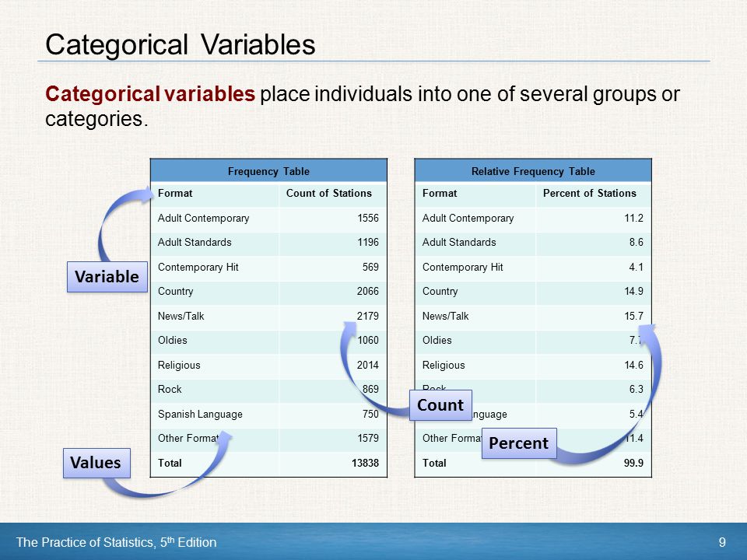Click the bold red Categorical variables text

pyautogui.click(x=150, y=94)
